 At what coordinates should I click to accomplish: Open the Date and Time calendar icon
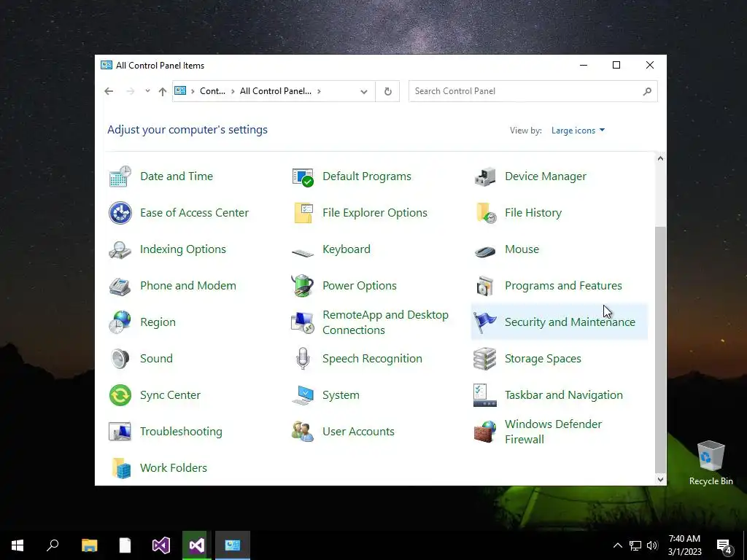[120, 176]
